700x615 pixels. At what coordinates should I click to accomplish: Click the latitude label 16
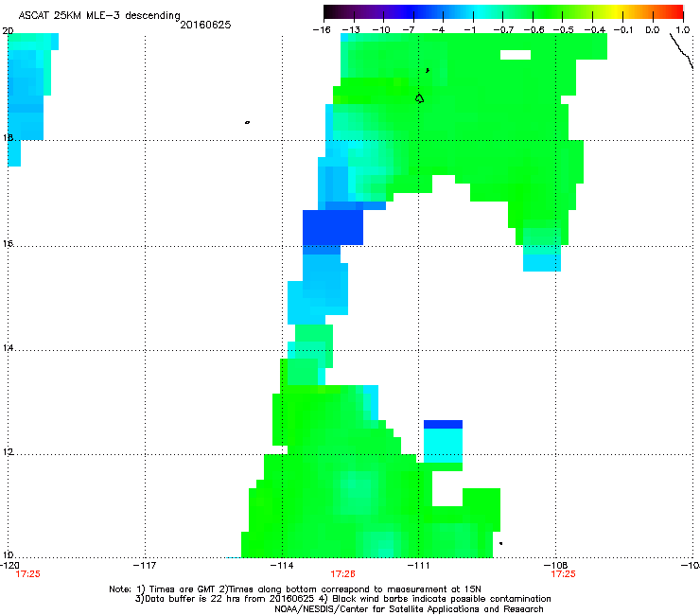(8, 243)
